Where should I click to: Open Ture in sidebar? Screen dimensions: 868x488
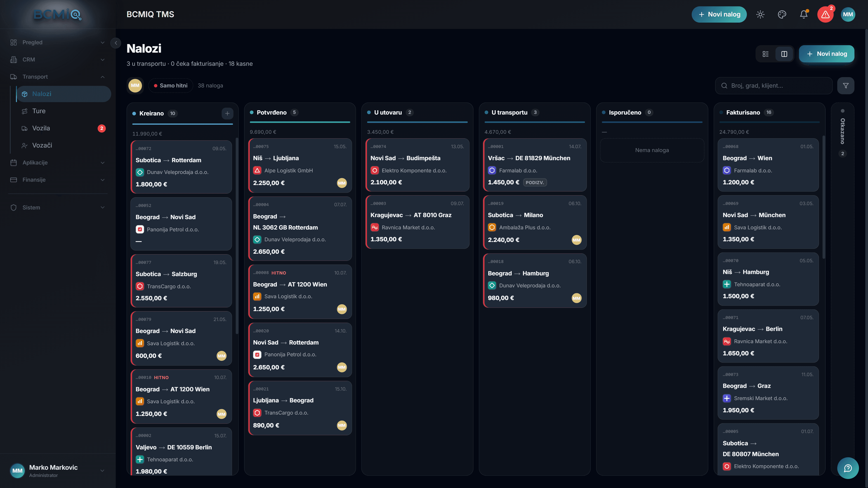(63, 111)
